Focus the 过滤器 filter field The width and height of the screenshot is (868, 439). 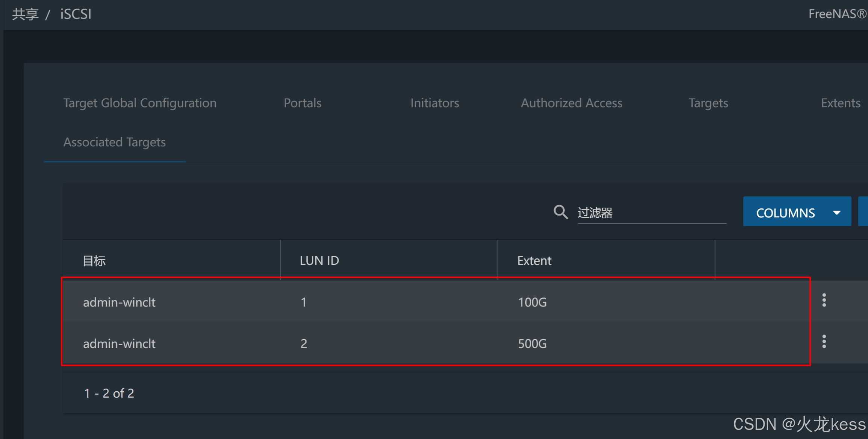(x=652, y=213)
